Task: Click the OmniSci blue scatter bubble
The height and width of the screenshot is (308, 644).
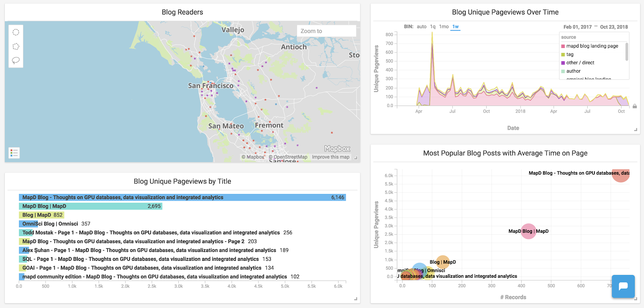Action: 420,270
